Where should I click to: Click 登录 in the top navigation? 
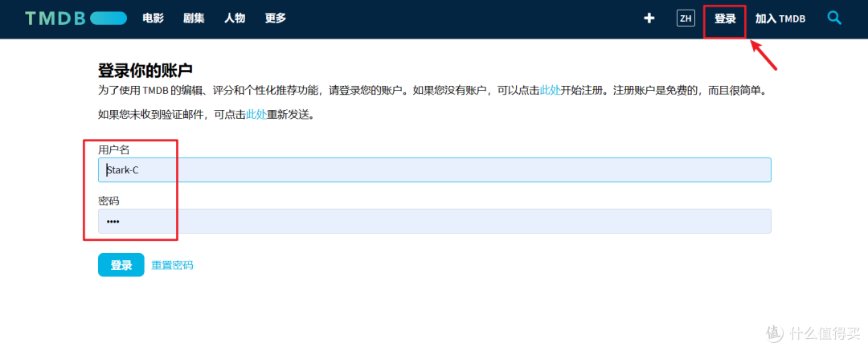(x=725, y=18)
